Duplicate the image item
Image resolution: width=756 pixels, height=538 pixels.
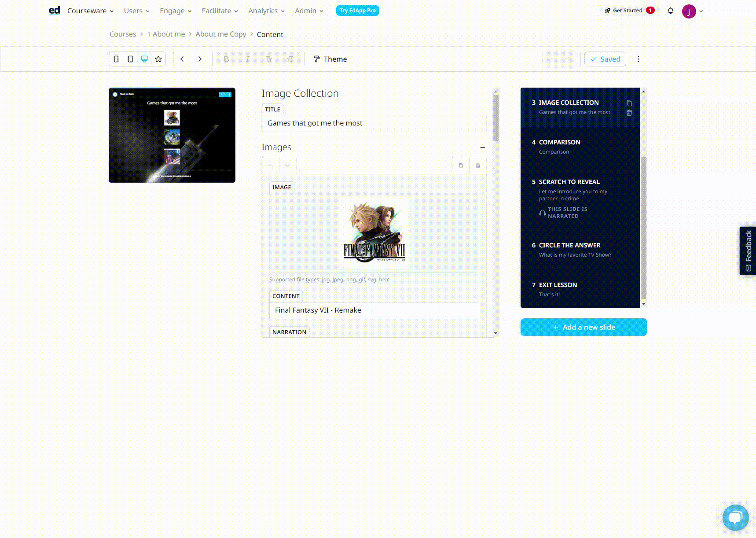[x=461, y=166]
